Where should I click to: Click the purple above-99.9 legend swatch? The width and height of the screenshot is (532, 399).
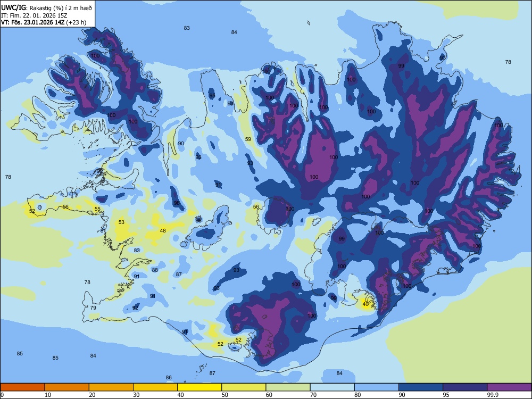[x=509, y=387]
